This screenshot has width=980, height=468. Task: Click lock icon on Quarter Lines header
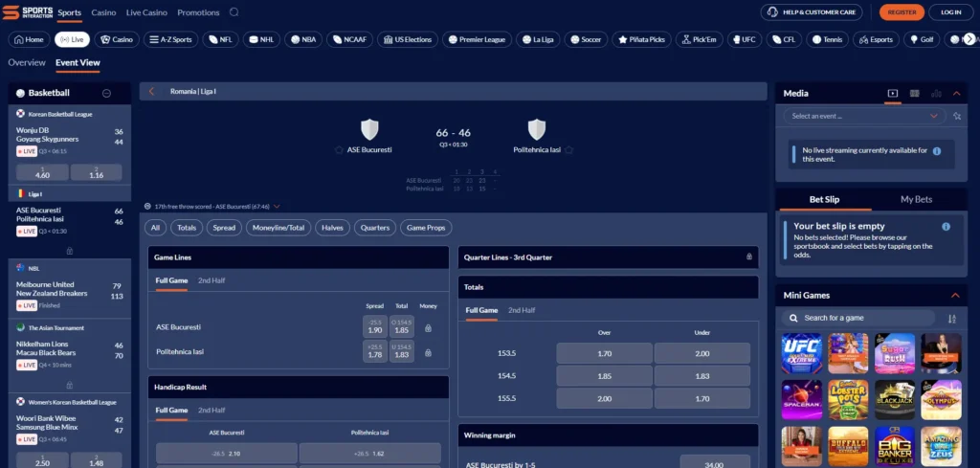(x=748, y=256)
